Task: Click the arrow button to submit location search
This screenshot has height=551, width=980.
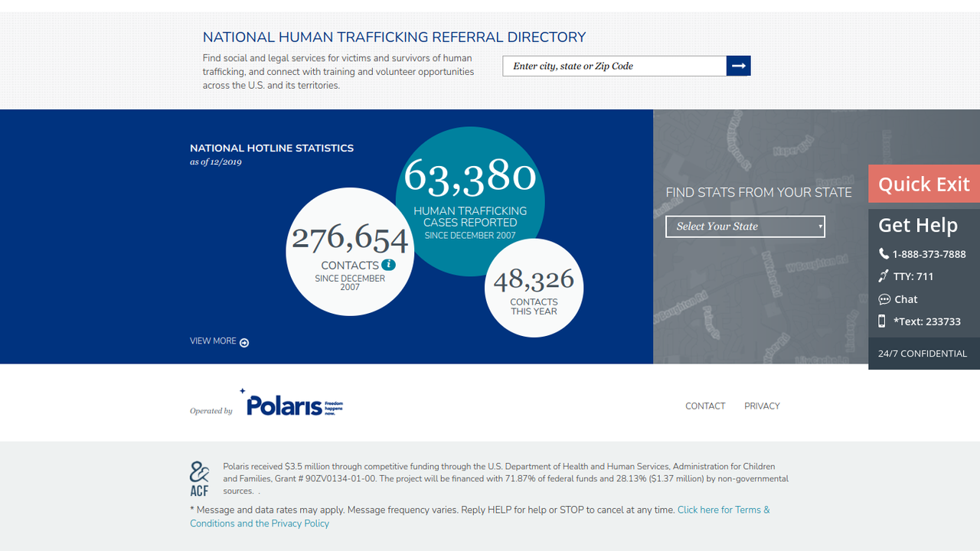Action: click(x=738, y=66)
